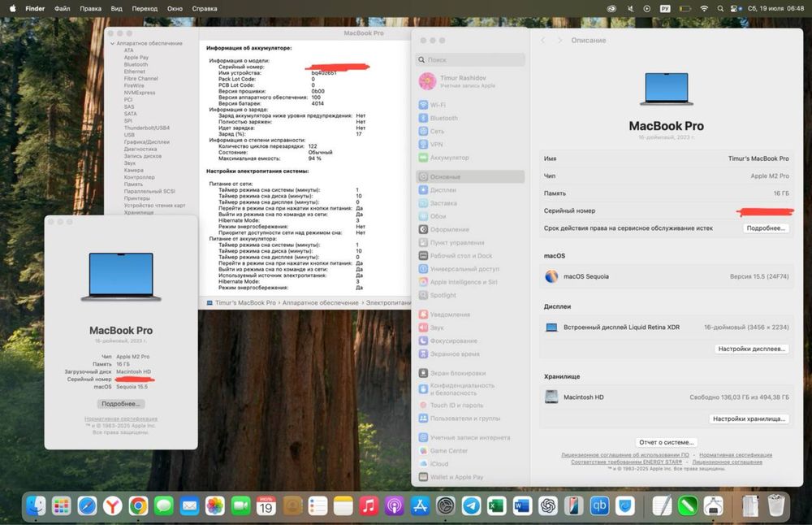Select Дисплеи in Settings sidebar
The height and width of the screenshot is (525, 812).
(471, 189)
